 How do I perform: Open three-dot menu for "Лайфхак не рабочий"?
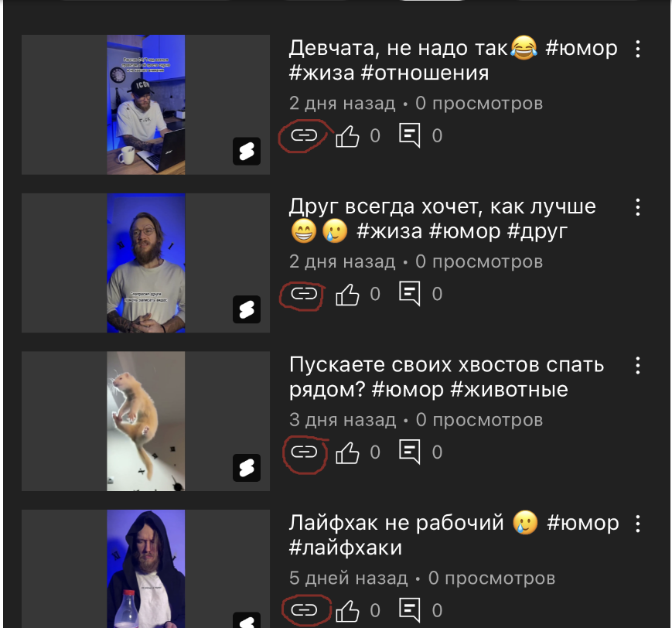coord(638,524)
